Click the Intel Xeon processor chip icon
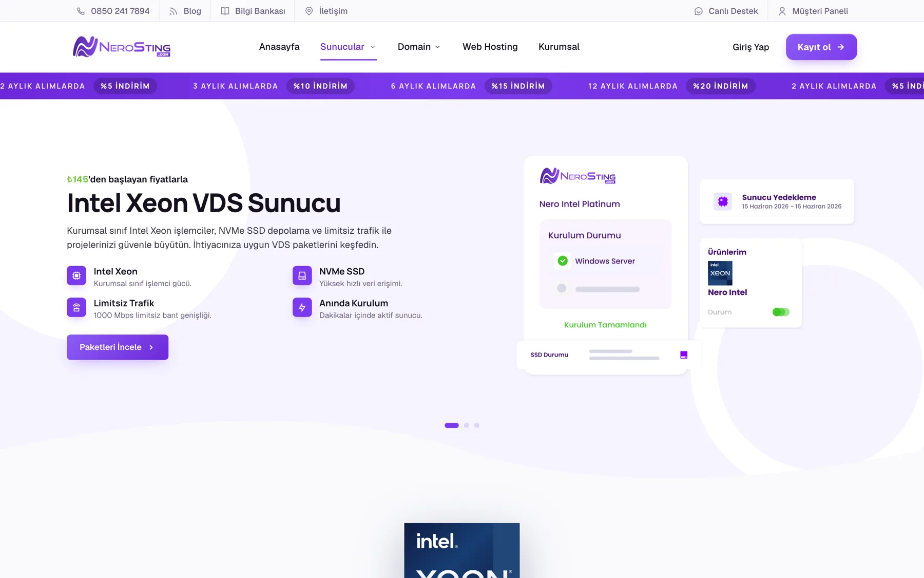The width and height of the screenshot is (924, 578). (76, 276)
